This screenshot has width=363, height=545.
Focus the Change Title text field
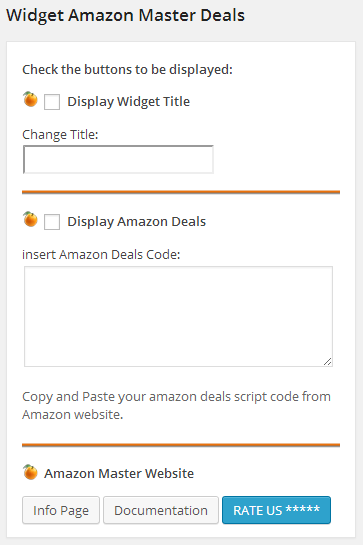(118, 159)
